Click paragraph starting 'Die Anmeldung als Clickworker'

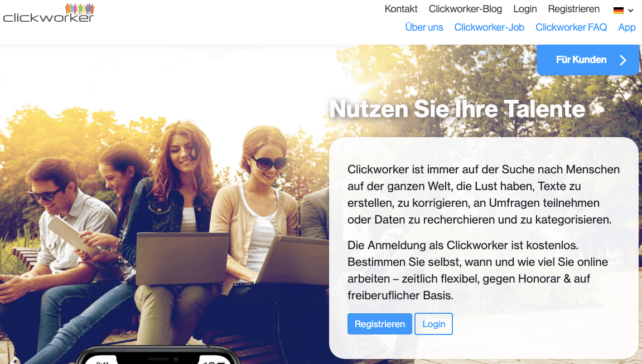click(x=477, y=270)
